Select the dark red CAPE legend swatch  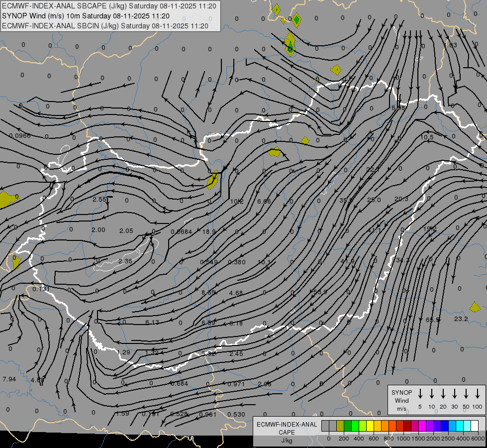(x=407, y=426)
